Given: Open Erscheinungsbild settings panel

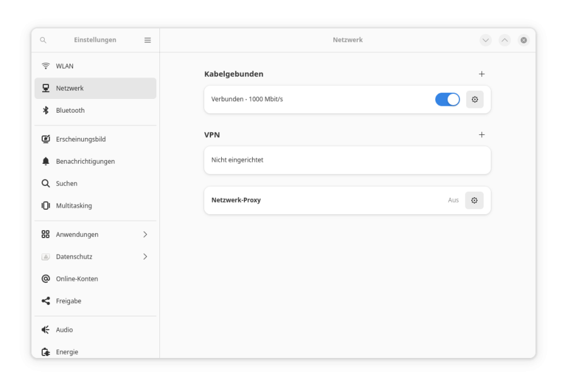Looking at the screenshot, I should [96, 139].
